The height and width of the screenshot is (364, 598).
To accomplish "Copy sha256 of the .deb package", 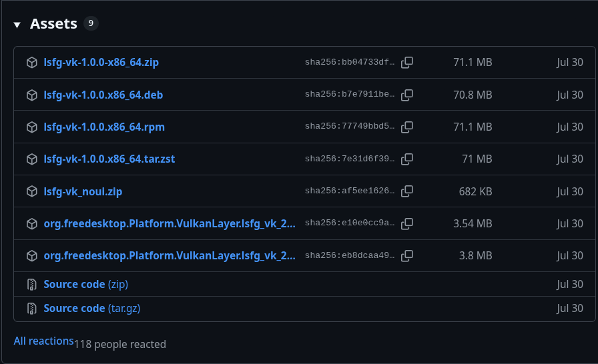I will pos(407,95).
